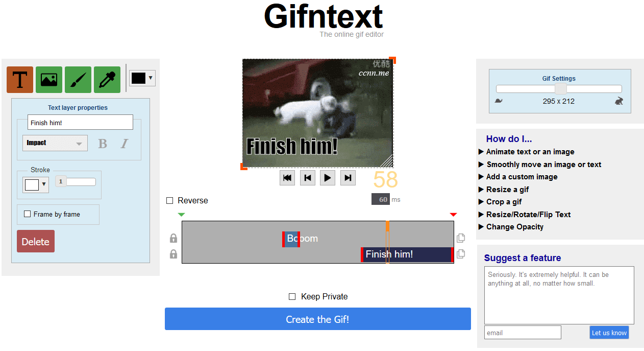This screenshot has height=351, width=644.
Task: Open the stroke color dropdown
Action: 36,184
